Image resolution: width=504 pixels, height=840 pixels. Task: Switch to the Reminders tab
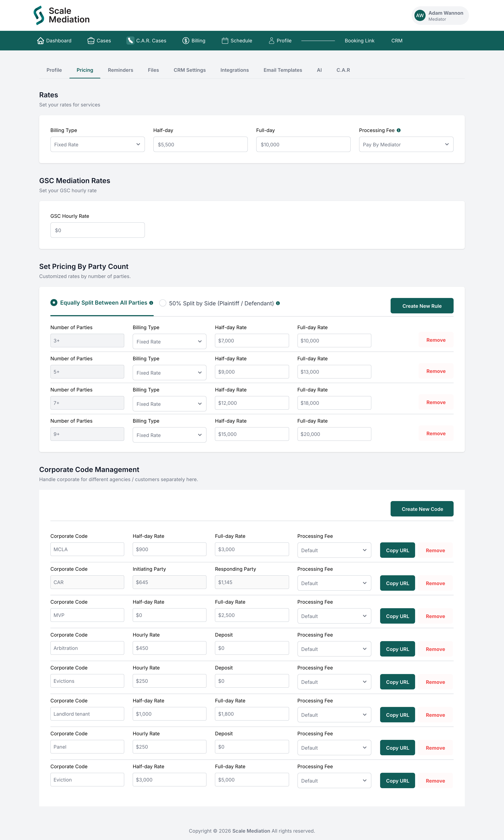(121, 70)
